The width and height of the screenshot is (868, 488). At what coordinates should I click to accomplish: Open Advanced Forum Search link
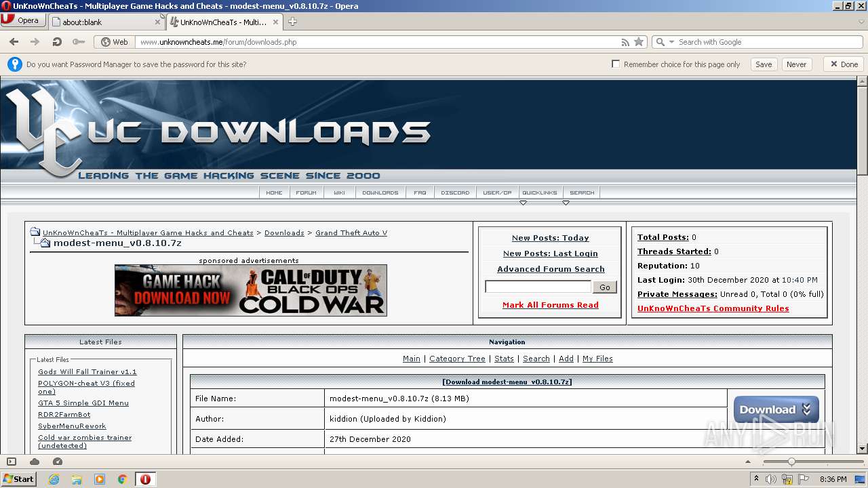551,269
